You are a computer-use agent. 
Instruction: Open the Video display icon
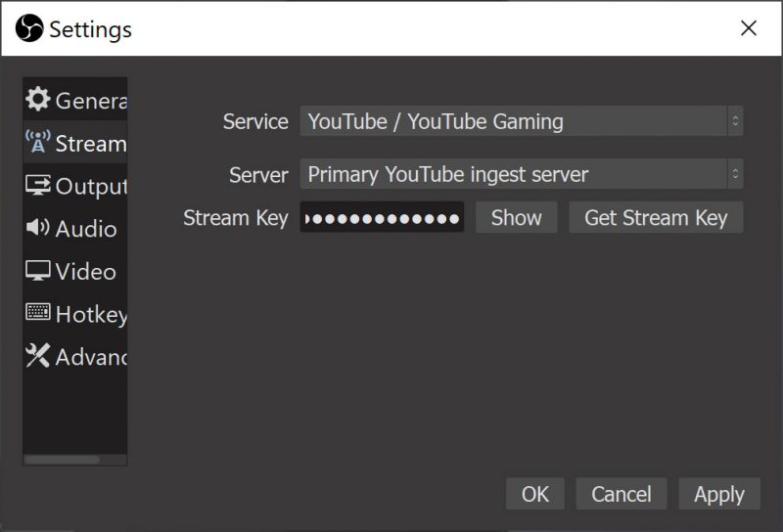tap(38, 271)
